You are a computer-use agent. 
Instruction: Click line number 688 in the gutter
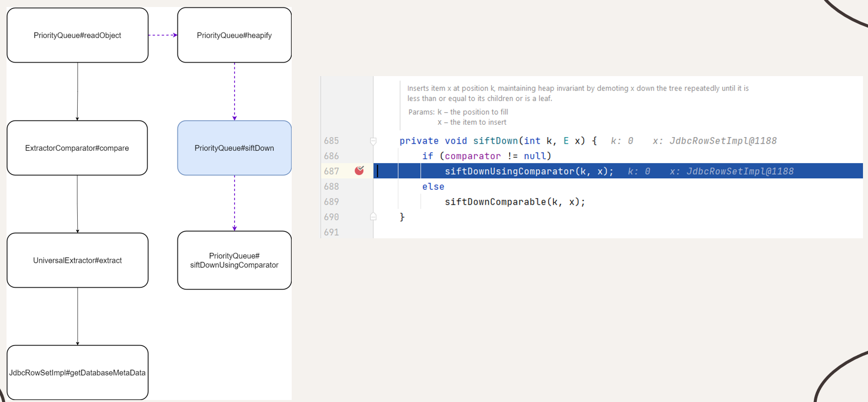coord(331,186)
